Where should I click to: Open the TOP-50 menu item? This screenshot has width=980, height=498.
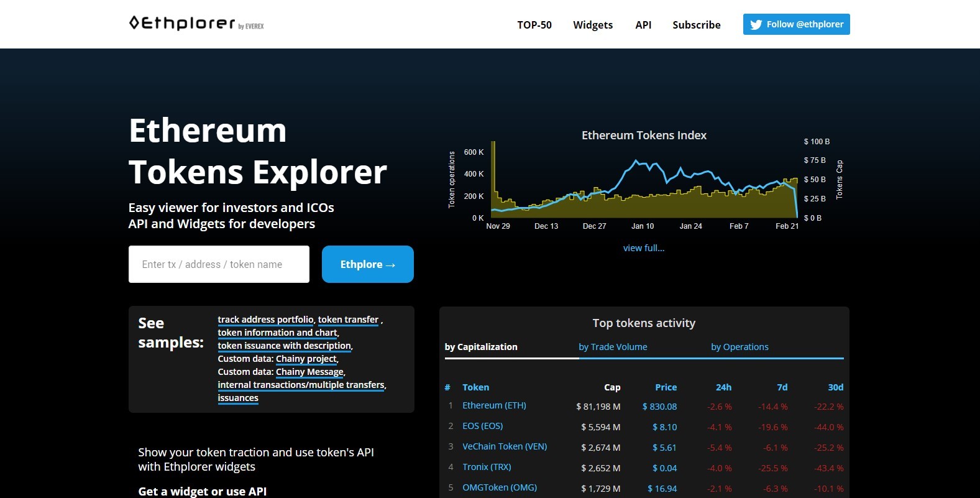[534, 25]
